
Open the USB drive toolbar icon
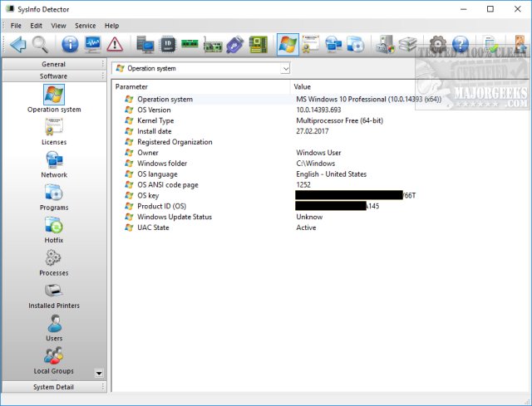tap(235, 44)
